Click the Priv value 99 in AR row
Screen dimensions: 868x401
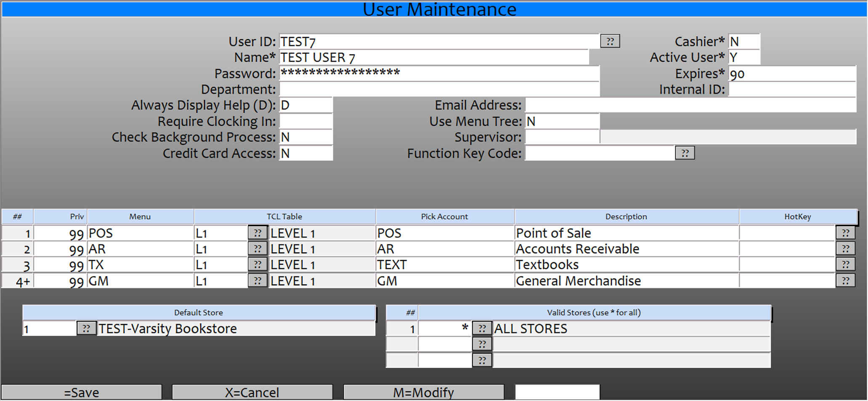tap(61, 249)
